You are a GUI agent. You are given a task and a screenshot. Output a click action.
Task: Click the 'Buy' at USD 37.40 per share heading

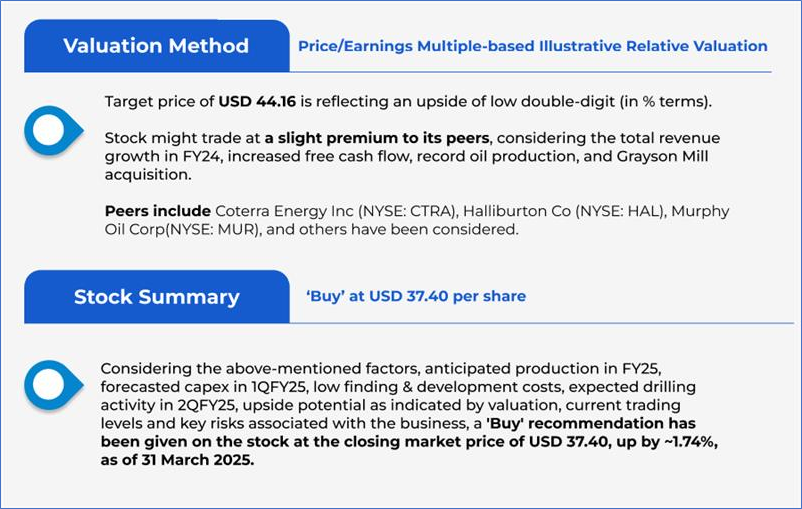coord(416,296)
